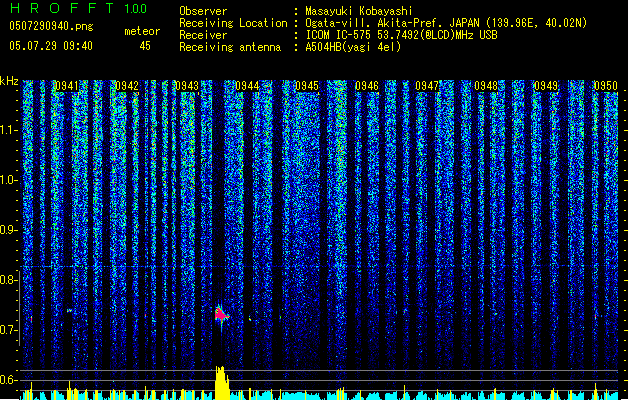Viewport: 629px width, 400px height.
Task: Click the 0.9 kHz axis tick label
Action: (x=8, y=230)
